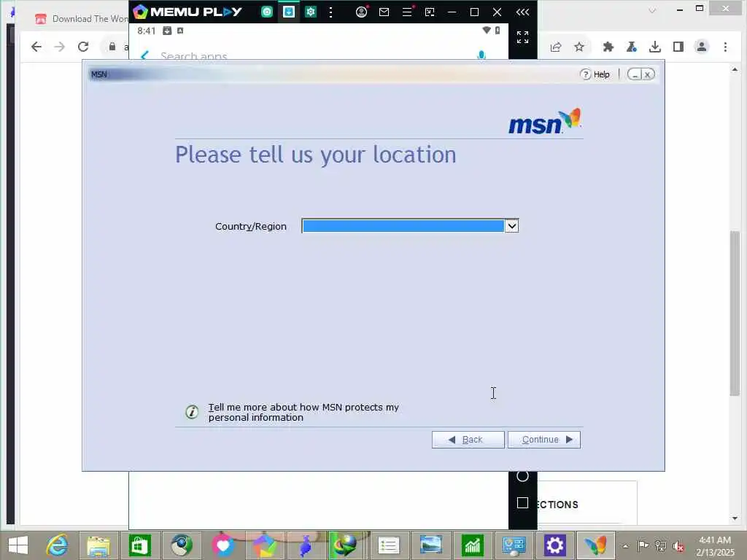
Task: Click the browser forward arrow
Action: click(60, 47)
